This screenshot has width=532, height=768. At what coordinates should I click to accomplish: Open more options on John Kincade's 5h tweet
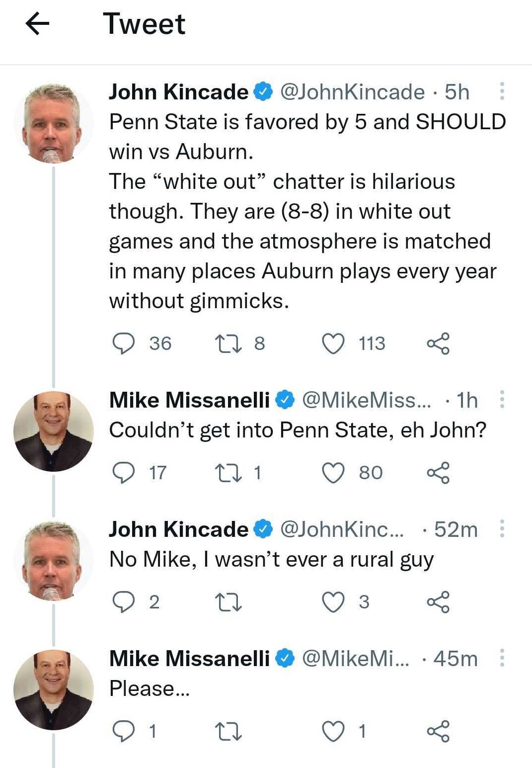502,91
